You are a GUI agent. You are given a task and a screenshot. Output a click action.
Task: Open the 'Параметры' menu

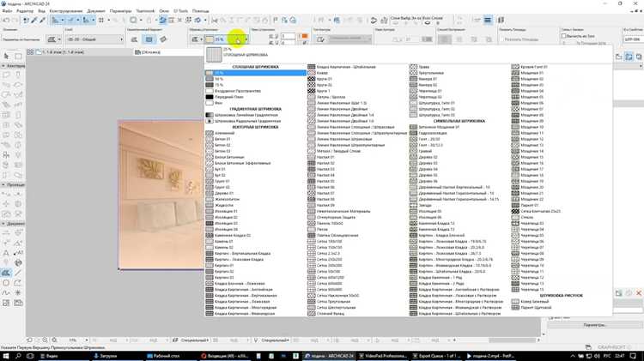click(120, 11)
